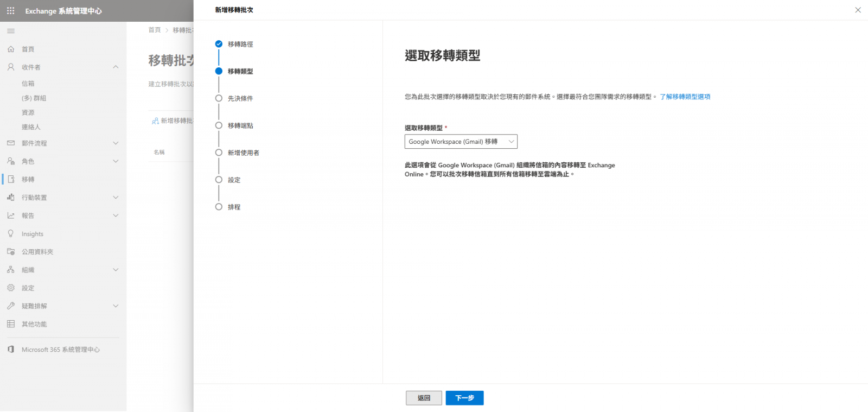Collapse the 收件者 section chevron
868x412 pixels.
pyautogui.click(x=116, y=67)
